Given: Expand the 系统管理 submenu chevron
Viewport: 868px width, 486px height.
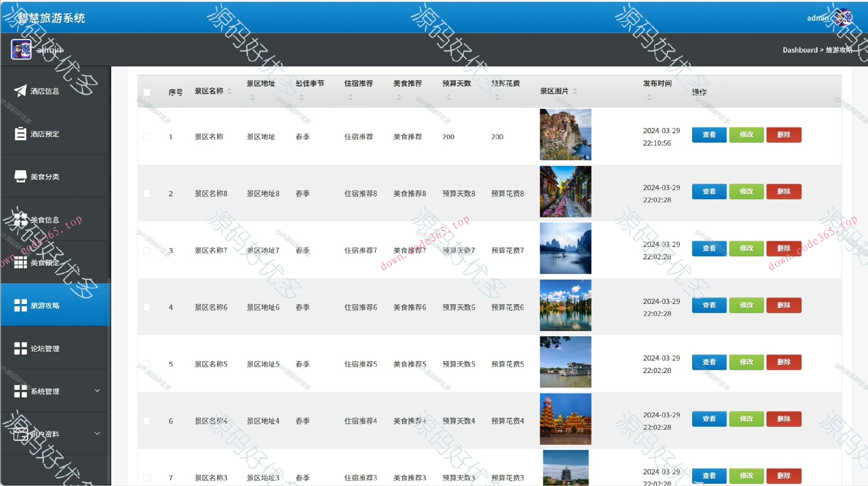Looking at the screenshot, I should 97,391.
